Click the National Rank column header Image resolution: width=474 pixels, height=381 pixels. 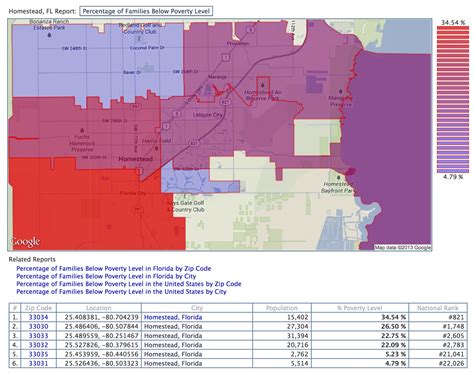coord(438,308)
